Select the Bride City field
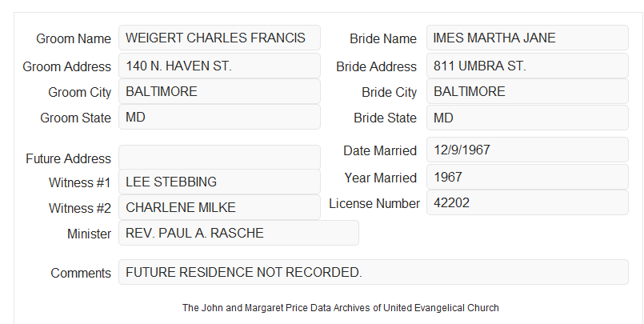Screen dimensions: 644x324 coord(527,91)
